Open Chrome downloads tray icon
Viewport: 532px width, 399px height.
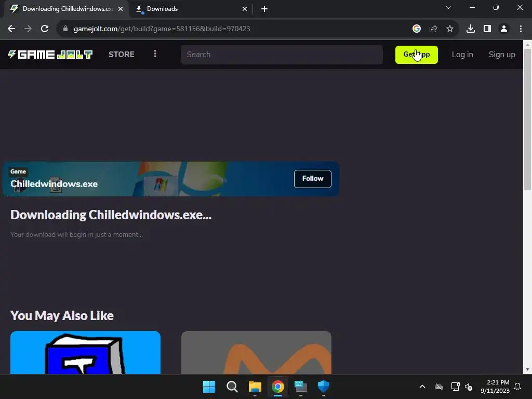click(471, 29)
